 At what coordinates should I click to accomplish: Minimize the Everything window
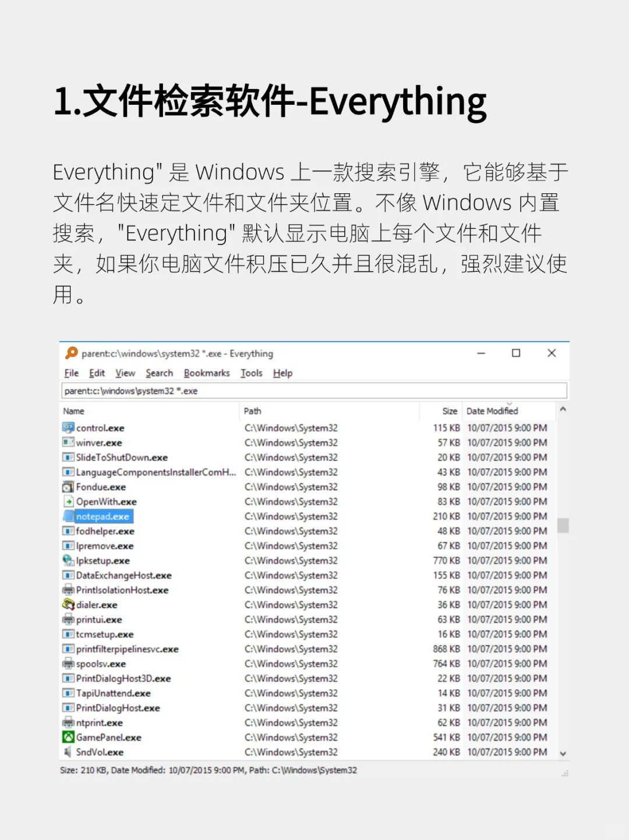(x=481, y=353)
